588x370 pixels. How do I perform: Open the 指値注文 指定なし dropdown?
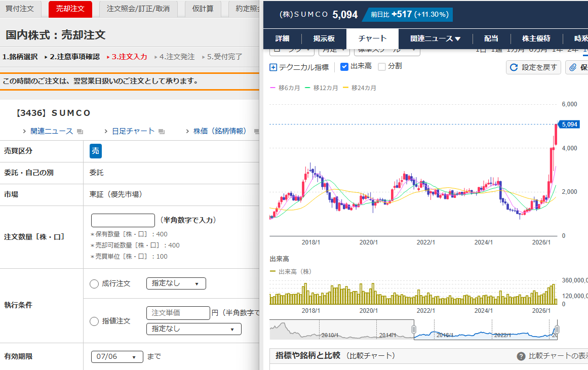pos(194,329)
